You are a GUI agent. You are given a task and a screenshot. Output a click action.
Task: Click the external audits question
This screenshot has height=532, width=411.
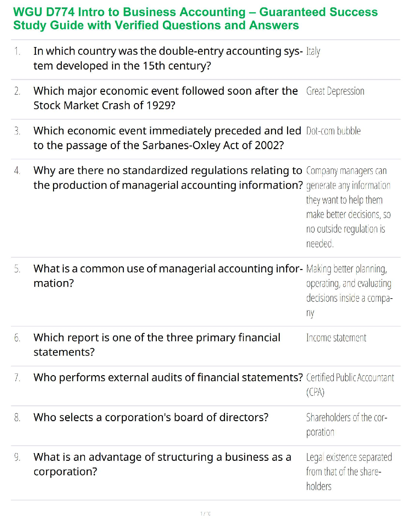[x=168, y=378]
